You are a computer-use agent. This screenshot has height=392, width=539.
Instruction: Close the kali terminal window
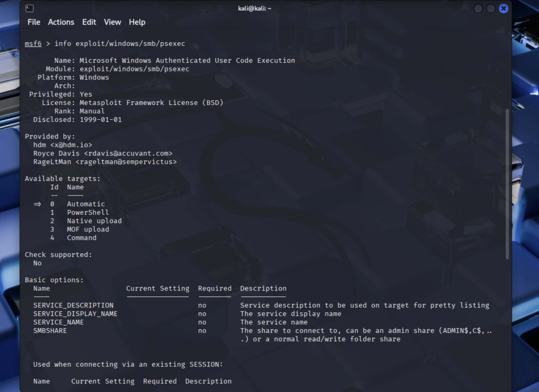point(503,8)
